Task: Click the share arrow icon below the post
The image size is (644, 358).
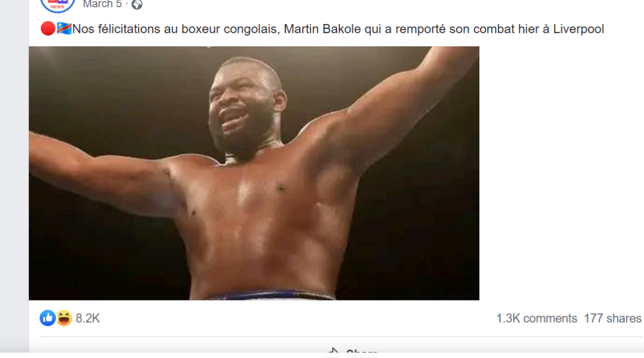Action: (x=333, y=352)
